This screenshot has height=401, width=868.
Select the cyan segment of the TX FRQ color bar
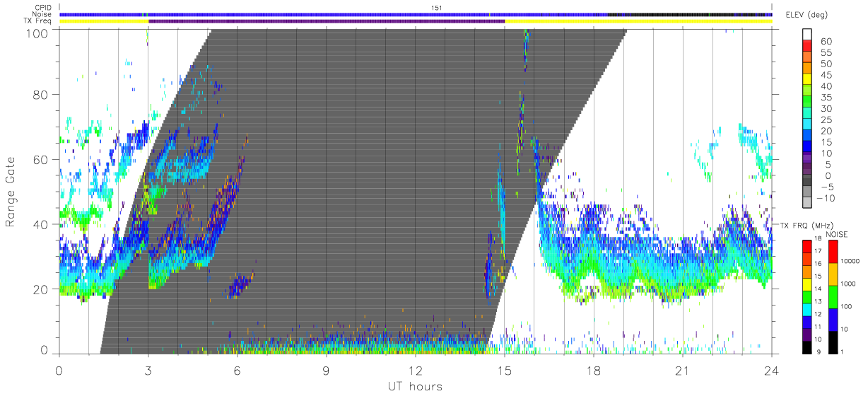(x=807, y=310)
